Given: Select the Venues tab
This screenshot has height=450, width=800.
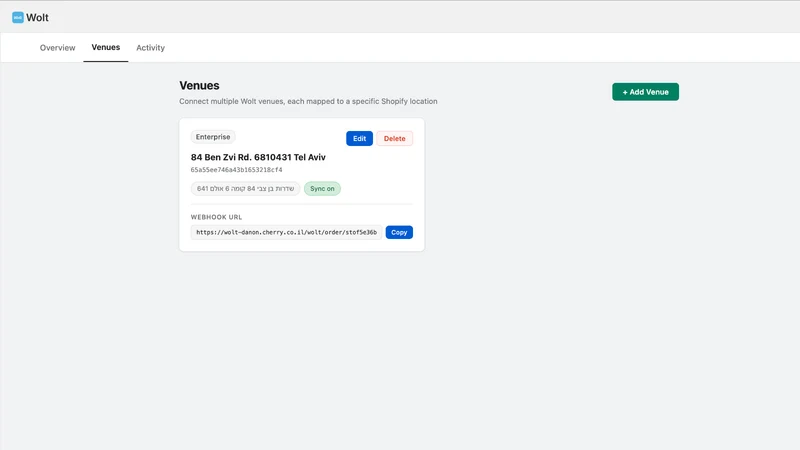Looking at the screenshot, I should point(106,47).
